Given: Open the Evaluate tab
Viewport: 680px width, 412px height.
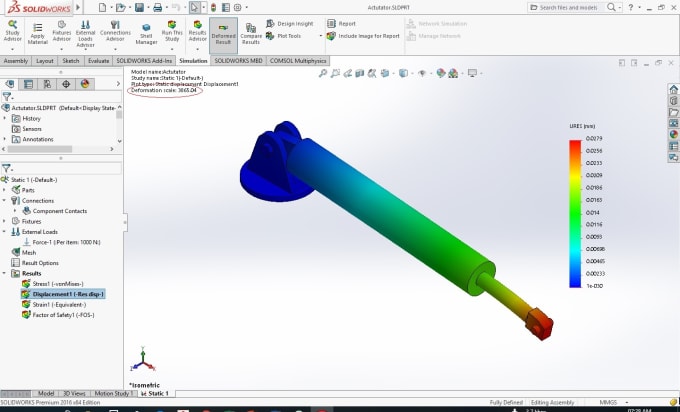Looking at the screenshot, I should 98,61.
